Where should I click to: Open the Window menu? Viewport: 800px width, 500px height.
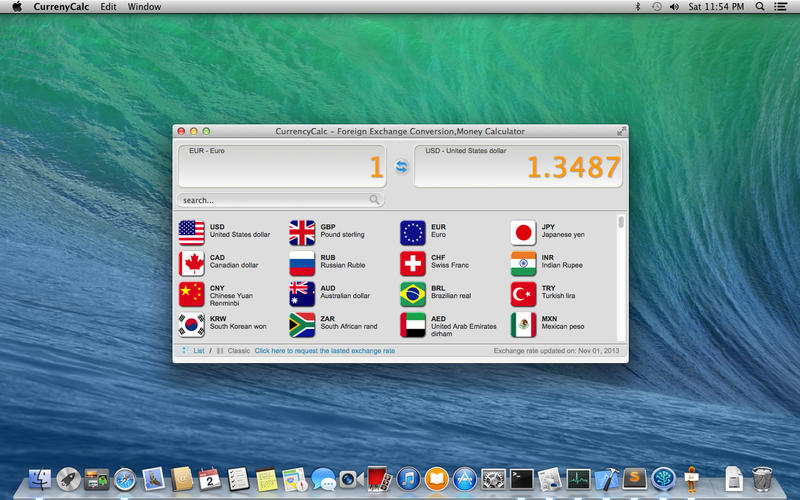coord(145,7)
